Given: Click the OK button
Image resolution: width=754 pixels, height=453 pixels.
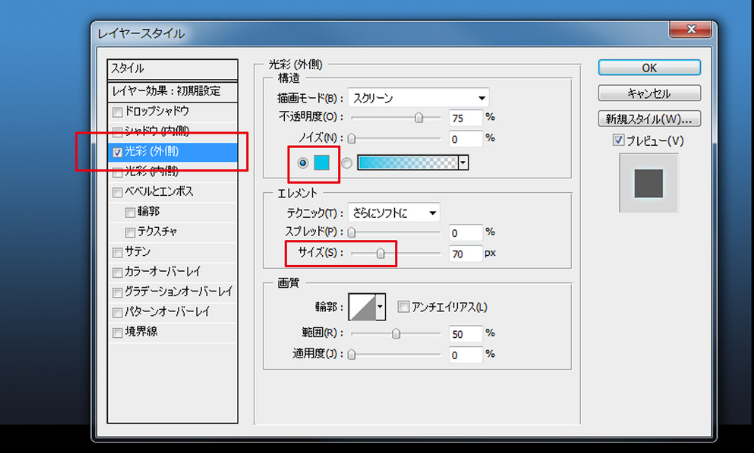Looking at the screenshot, I should pyautogui.click(x=649, y=68).
